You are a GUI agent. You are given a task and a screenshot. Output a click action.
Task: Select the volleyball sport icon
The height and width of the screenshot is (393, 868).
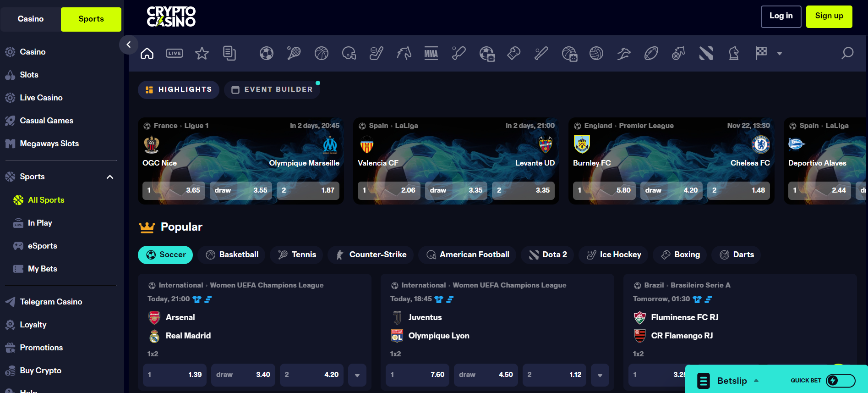pos(596,53)
